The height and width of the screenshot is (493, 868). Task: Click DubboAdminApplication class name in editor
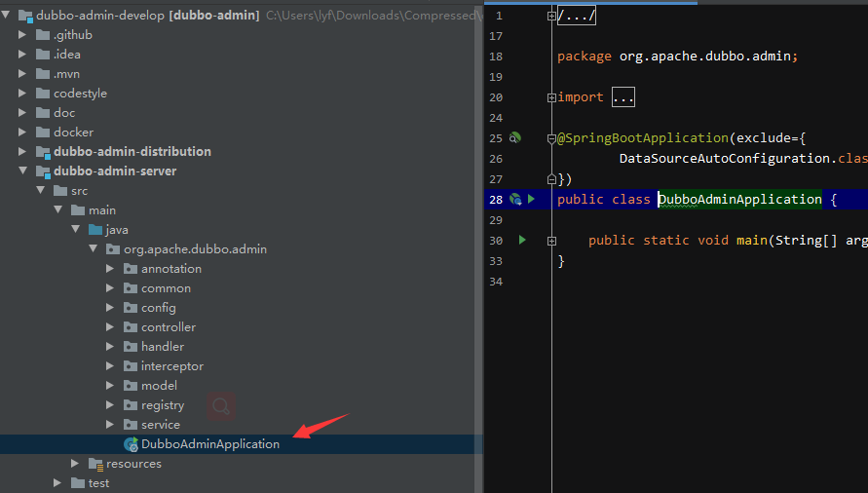pos(739,200)
